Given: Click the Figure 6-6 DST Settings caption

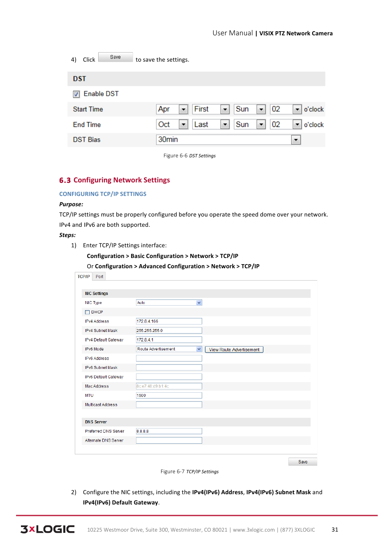Looking at the screenshot, I should [x=189, y=156].
